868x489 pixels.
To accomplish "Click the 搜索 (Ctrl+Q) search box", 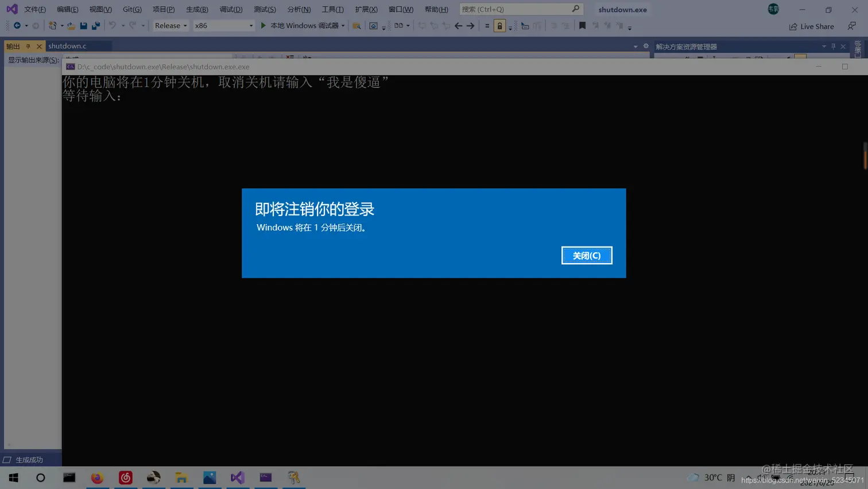I will tap(521, 9).
